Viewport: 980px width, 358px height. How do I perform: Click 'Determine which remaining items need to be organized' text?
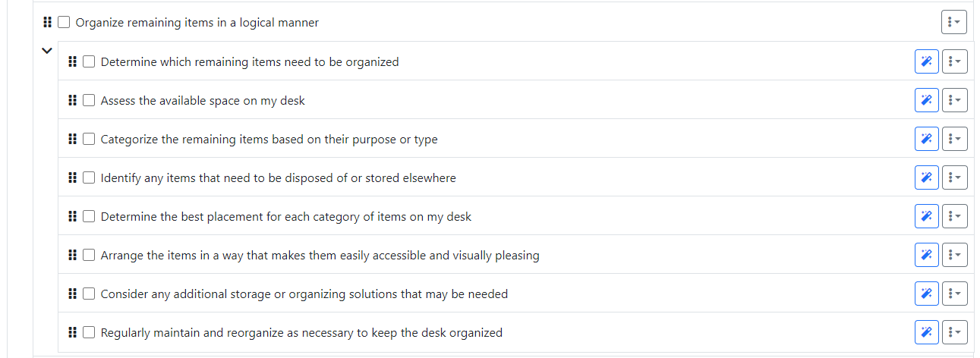(x=250, y=62)
